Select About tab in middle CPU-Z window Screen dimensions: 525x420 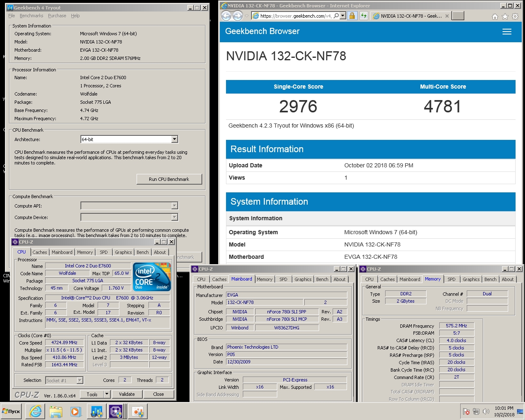pyautogui.click(x=340, y=279)
